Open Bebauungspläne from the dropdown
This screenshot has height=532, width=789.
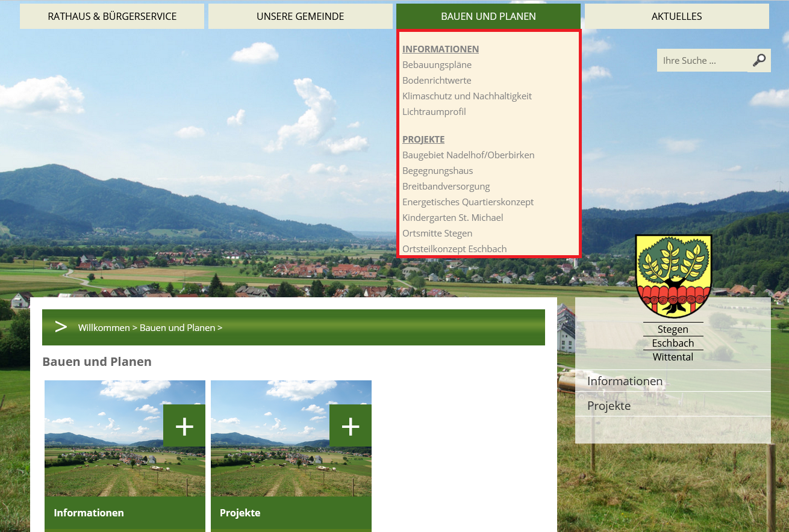tap(437, 65)
